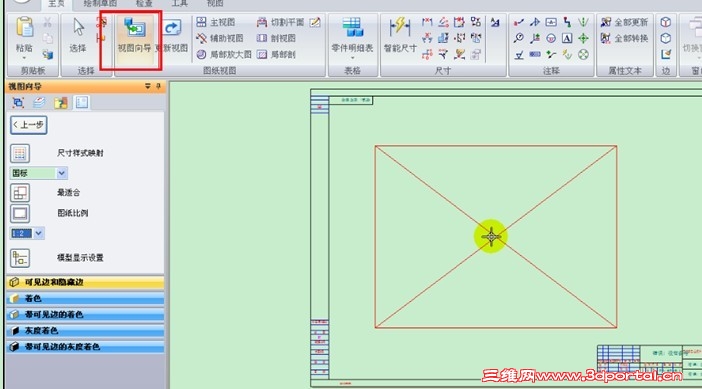Click the middle cube icon in 边 group

(x=666, y=38)
